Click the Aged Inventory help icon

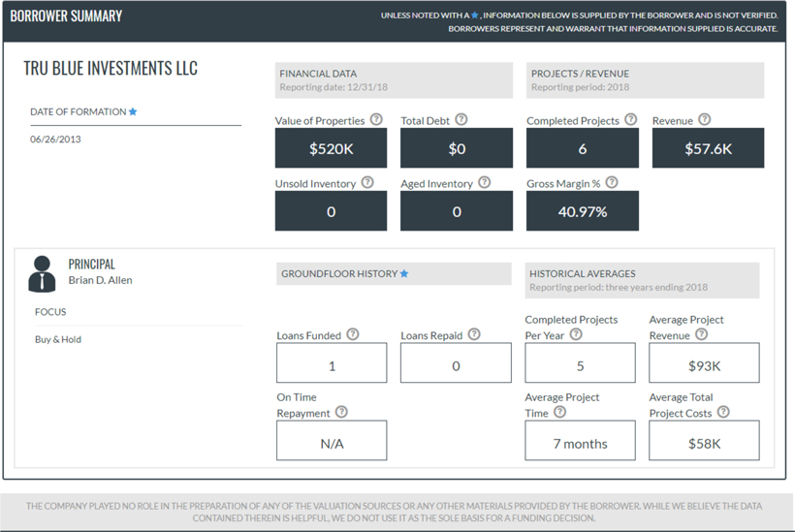485,183
